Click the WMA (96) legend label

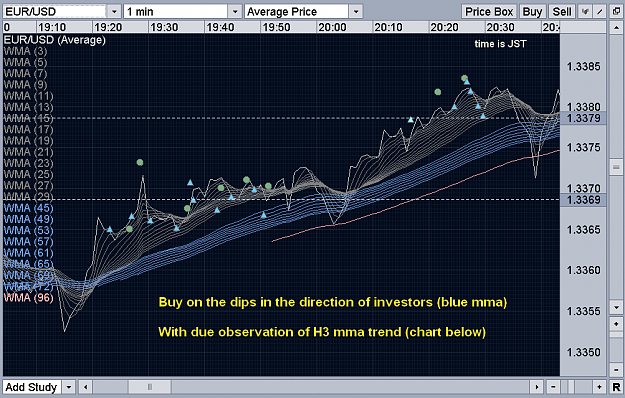coord(28,297)
